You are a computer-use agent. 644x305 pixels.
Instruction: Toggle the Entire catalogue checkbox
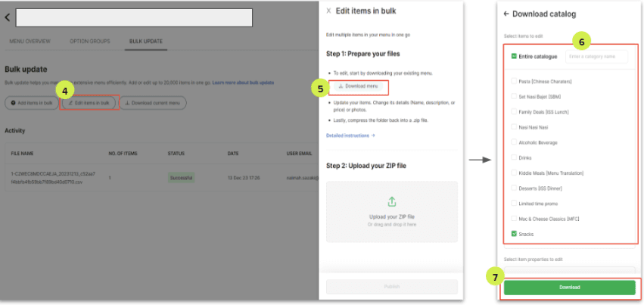point(514,56)
